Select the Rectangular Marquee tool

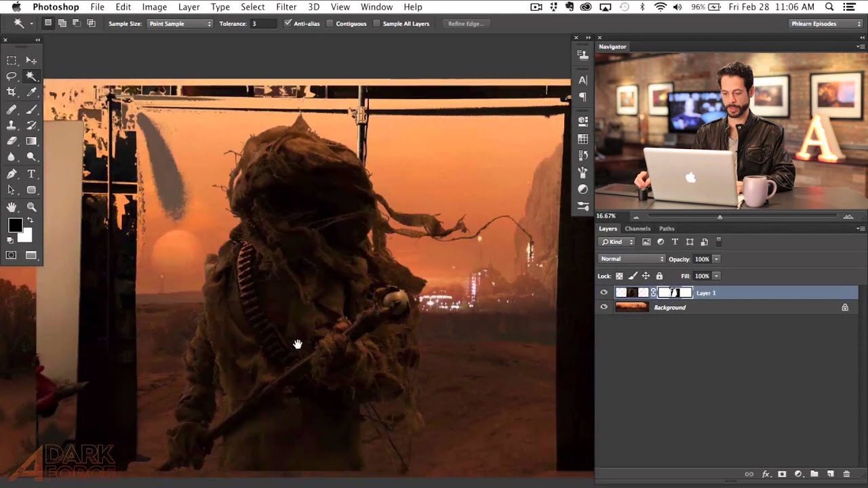pyautogui.click(x=12, y=61)
